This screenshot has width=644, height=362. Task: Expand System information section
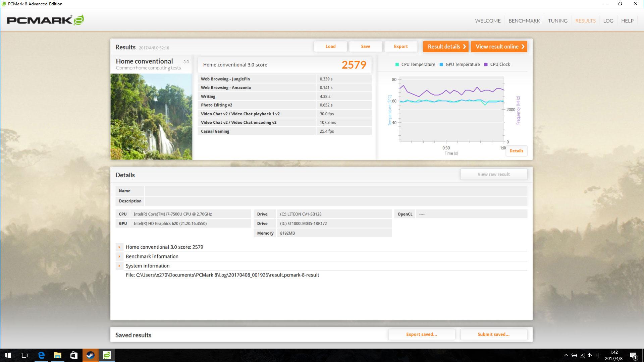[x=119, y=266]
